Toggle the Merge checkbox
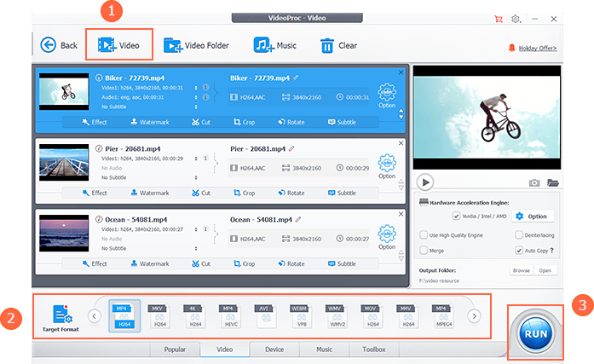The image size is (594, 364). coord(424,251)
